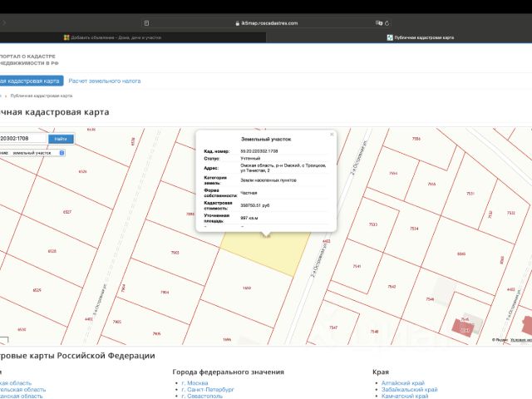Select parcel 7541 on the map
This screenshot has height=399, width=532.
357,266
